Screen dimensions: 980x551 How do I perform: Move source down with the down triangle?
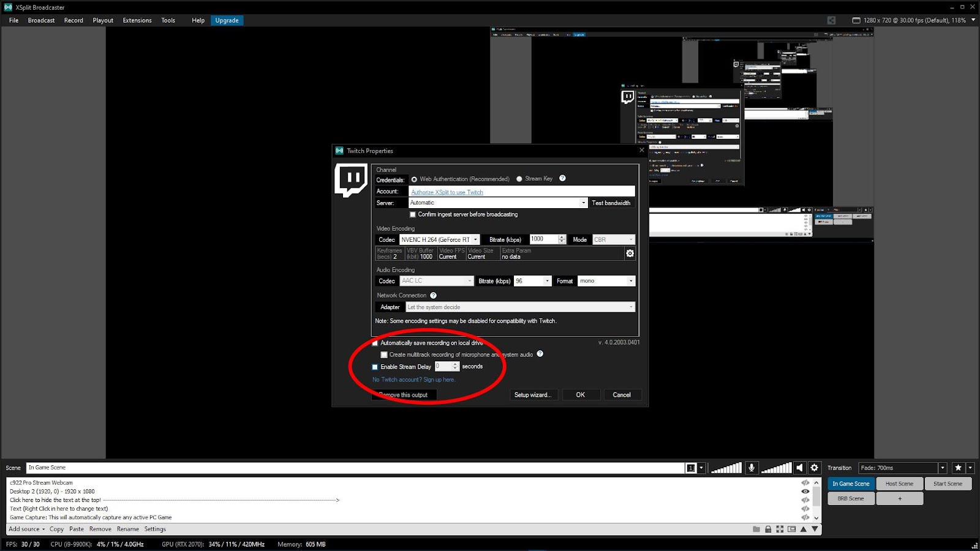(815, 529)
